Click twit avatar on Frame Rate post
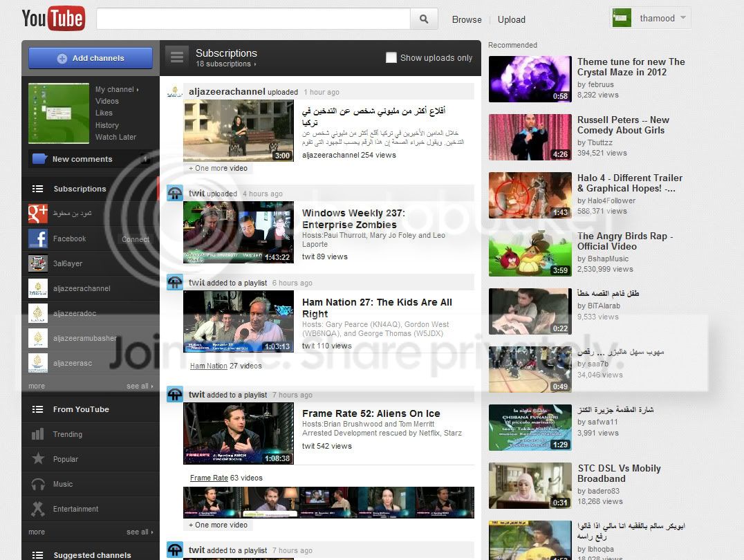Screen dimensions: 744x560 click(175, 394)
